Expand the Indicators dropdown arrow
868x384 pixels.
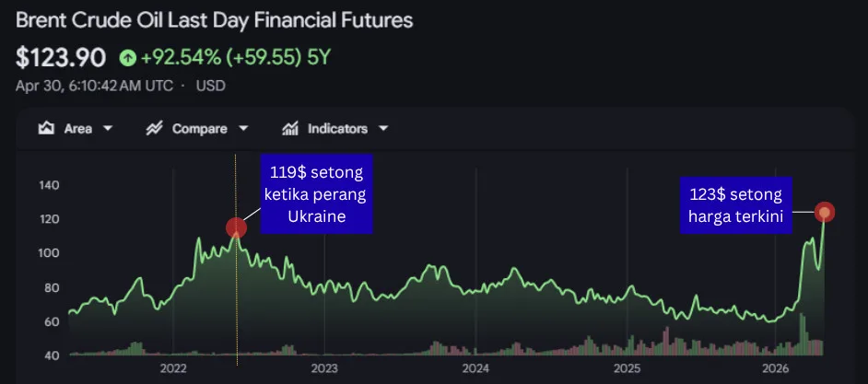click(x=383, y=129)
